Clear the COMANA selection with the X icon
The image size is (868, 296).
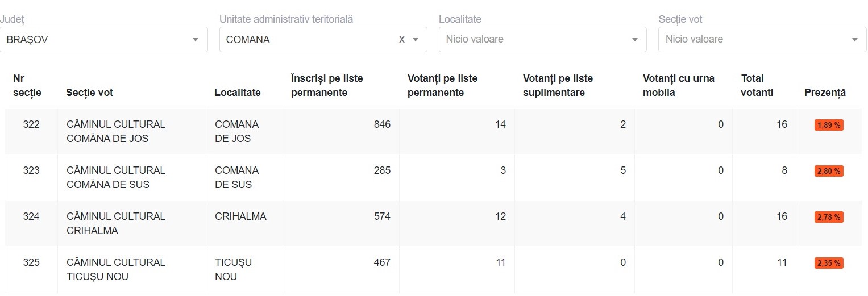[x=402, y=40]
